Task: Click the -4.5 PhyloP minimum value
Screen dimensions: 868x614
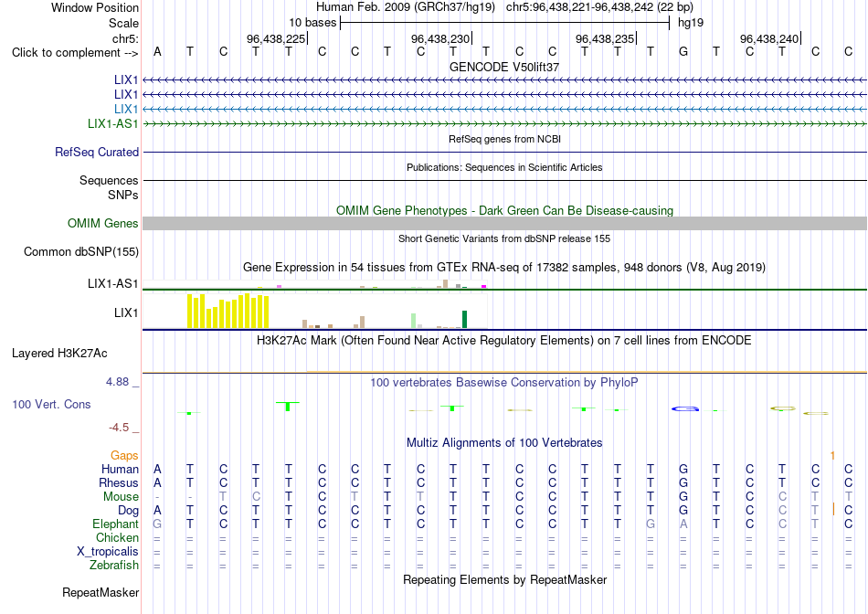Action: coord(119,428)
